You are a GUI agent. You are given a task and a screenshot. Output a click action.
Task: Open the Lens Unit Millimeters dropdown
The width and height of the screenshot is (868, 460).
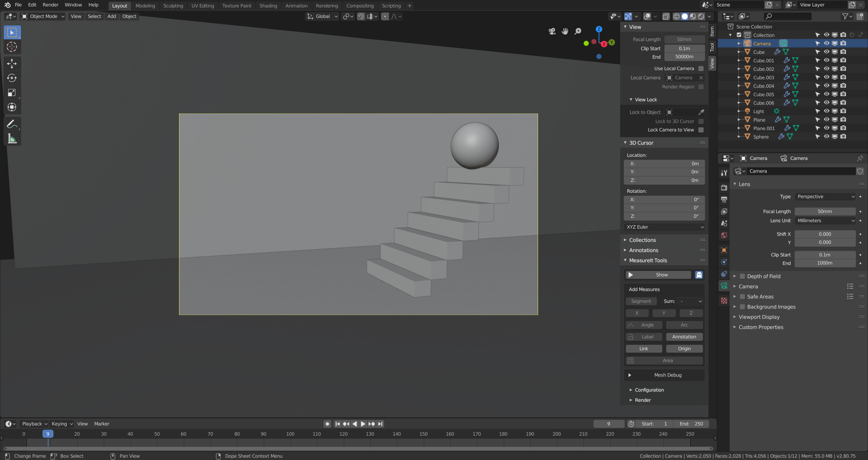(x=825, y=221)
